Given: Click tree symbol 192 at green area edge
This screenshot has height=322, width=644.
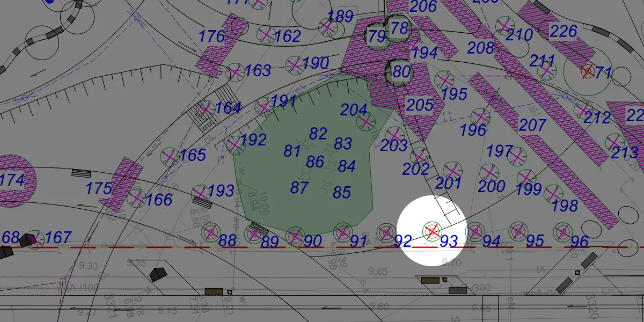Looking at the screenshot, I should [x=235, y=144].
